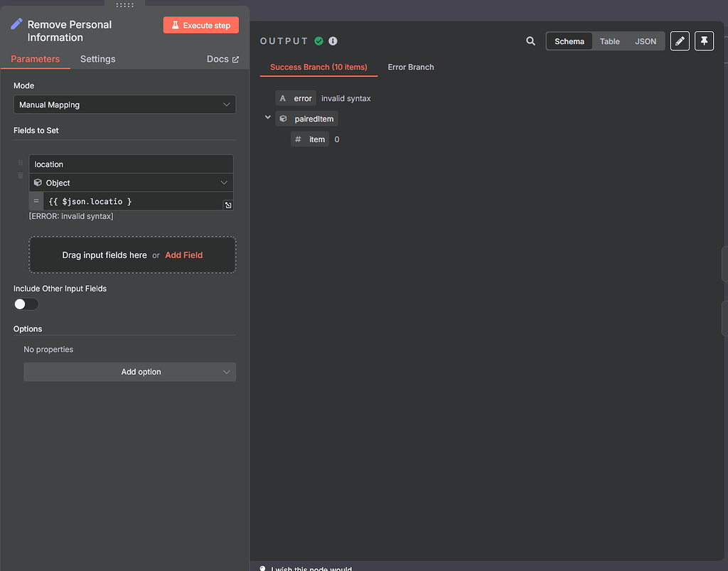Switch output view to JSON
728x571 pixels.
(x=645, y=41)
